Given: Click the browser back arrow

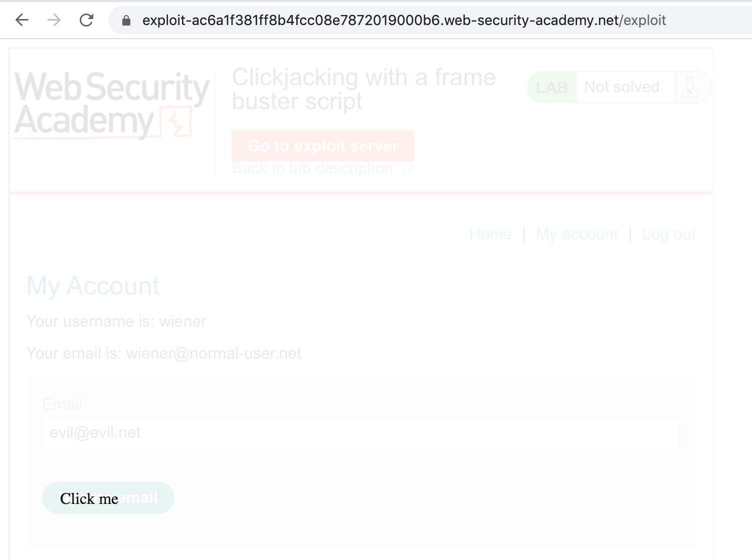Looking at the screenshot, I should pos(22,20).
